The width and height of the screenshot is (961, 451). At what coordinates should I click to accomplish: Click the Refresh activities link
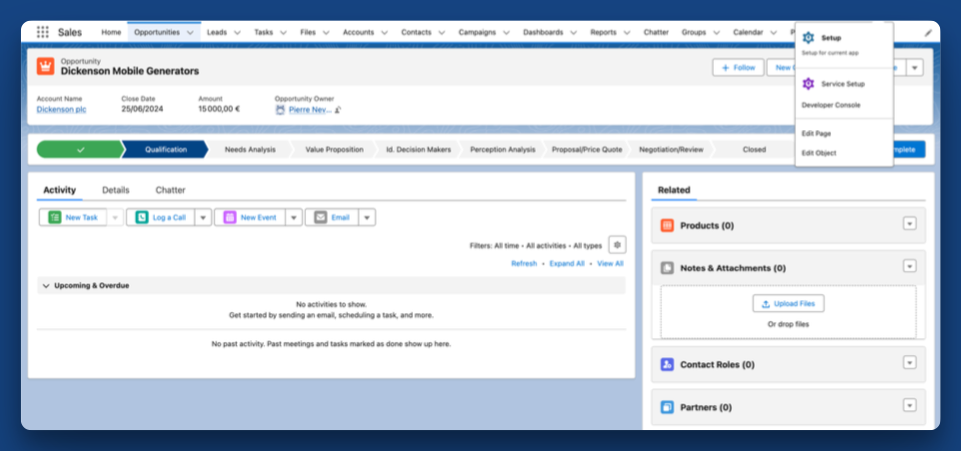(x=524, y=263)
